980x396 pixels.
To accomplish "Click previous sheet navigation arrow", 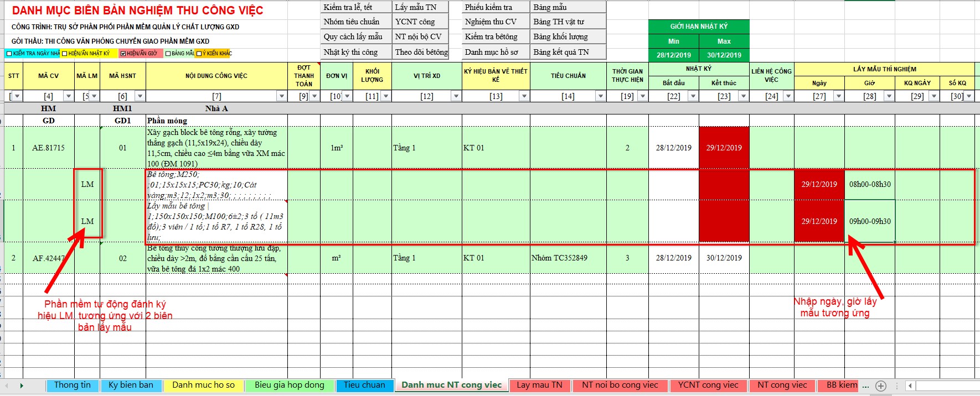I will pyautogui.click(x=7, y=385).
